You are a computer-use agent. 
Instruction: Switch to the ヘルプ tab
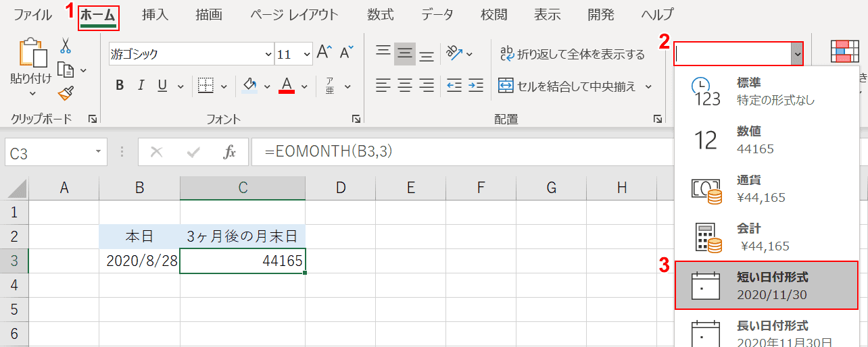coord(657,14)
